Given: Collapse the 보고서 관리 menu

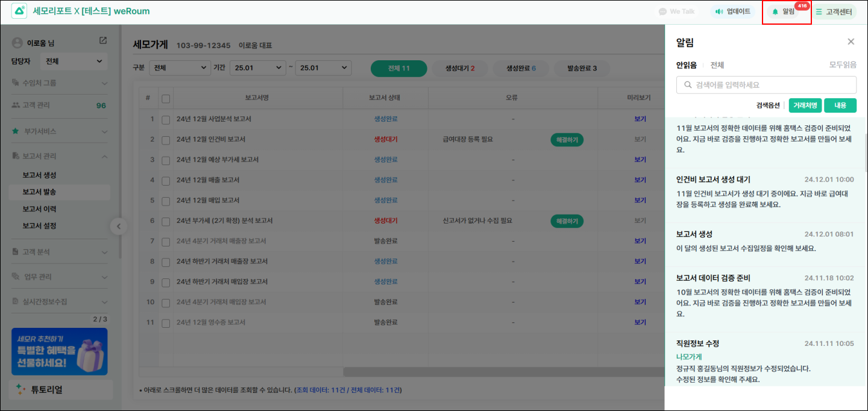Looking at the screenshot, I should [60, 156].
